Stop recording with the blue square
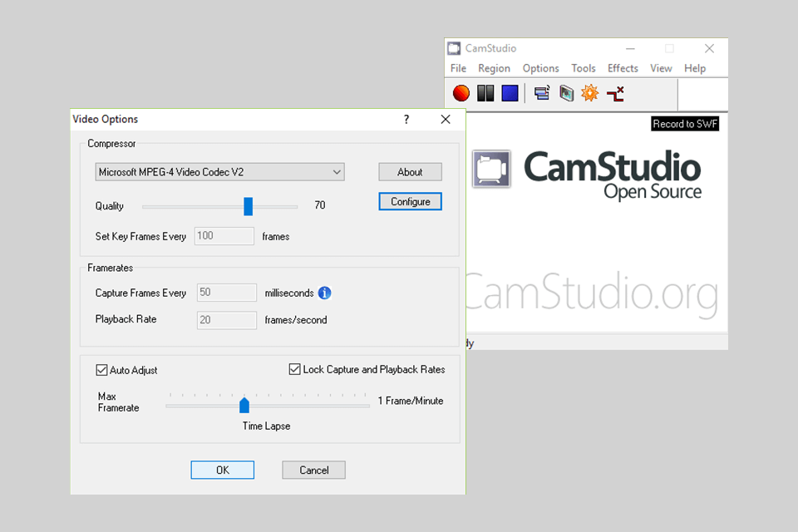The height and width of the screenshot is (532, 798). click(x=510, y=93)
